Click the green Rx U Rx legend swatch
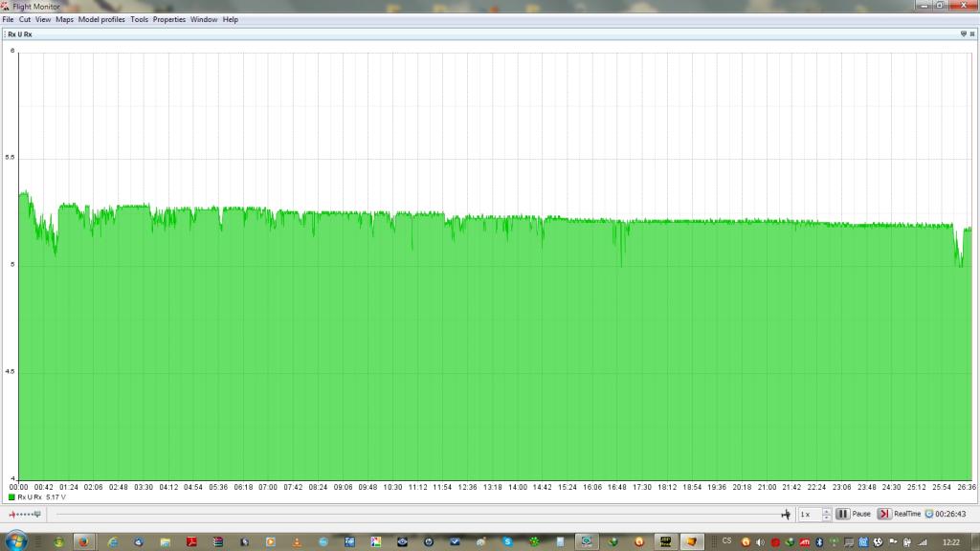Screen dimensions: 980x551 coord(11,497)
